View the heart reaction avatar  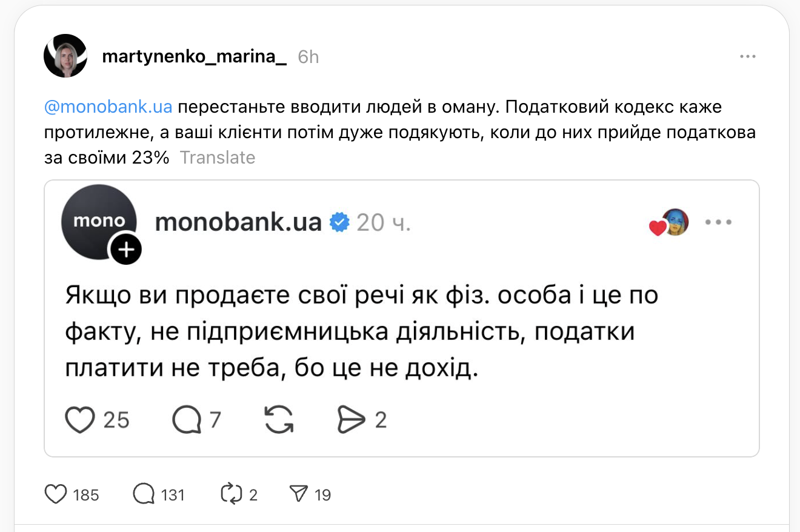tap(674, 223)
